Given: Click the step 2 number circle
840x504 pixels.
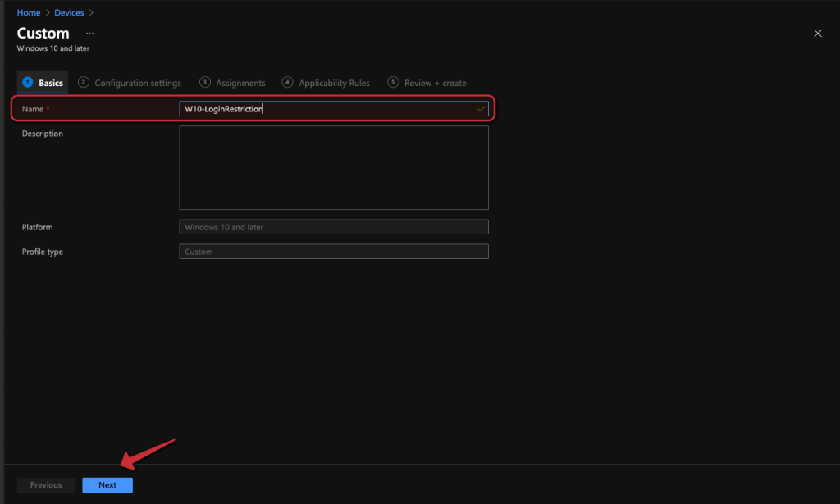Looking at the screenshot, I should (83, 82).
